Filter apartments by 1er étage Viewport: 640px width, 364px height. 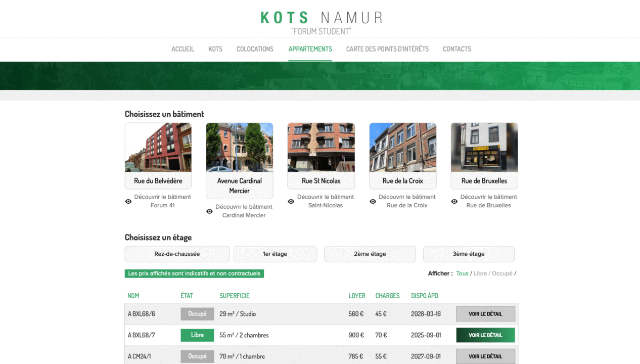click(275, 254)
